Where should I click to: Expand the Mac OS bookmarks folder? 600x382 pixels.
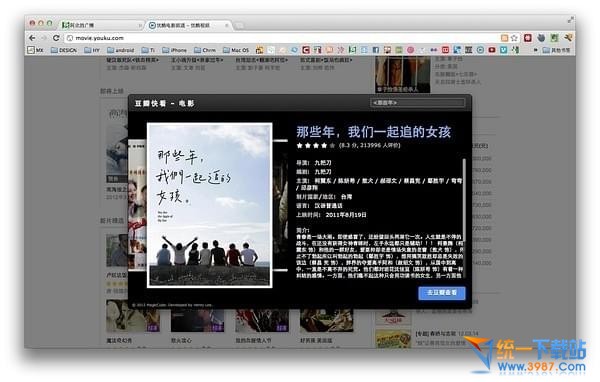pyautogui.click(x=236, y=50)
